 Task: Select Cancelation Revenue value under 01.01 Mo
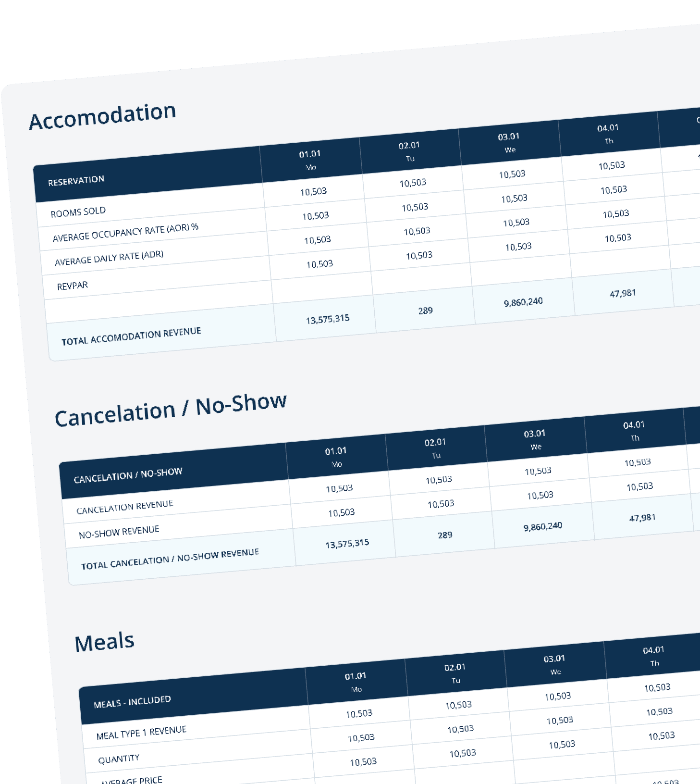339,488
